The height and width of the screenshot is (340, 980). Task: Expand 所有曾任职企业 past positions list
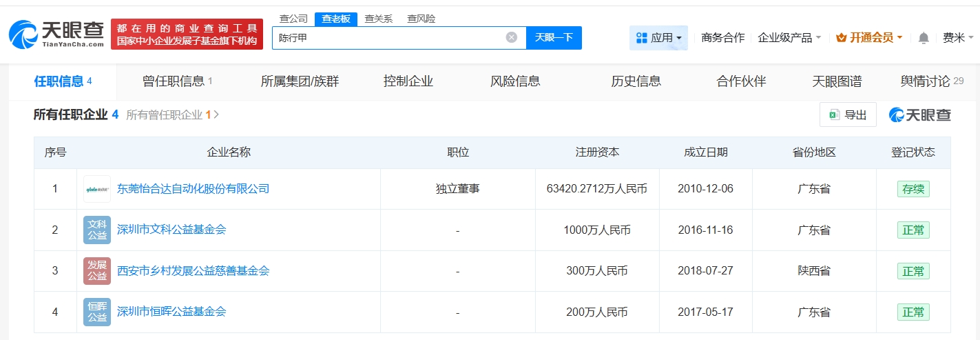(172, 115)
